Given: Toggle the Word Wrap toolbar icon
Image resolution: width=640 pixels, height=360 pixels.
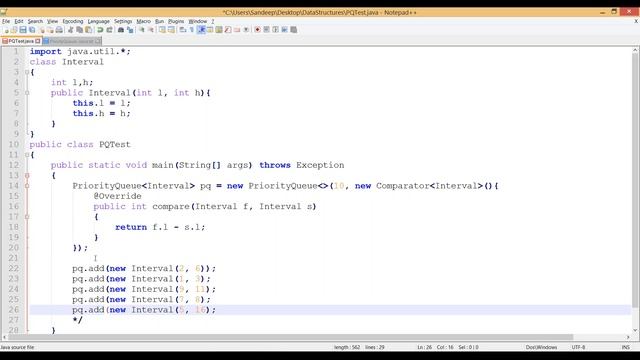Looking at the screenshot, I should point(182,30).
